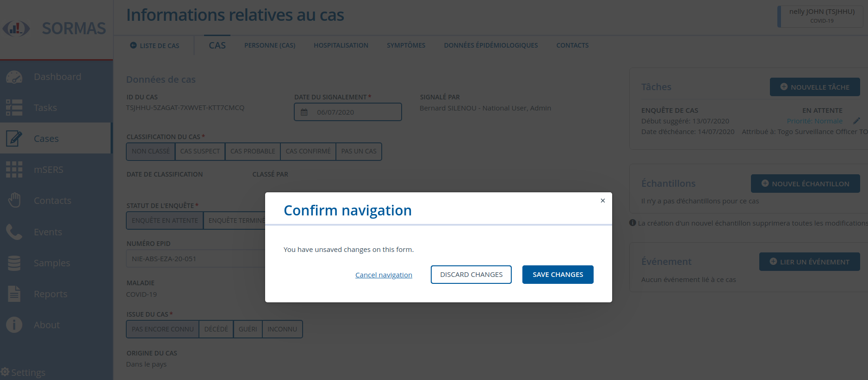Open the Personne (cas) tab
This screenshot has width=868, height=380.
click(x=270, y=45)
